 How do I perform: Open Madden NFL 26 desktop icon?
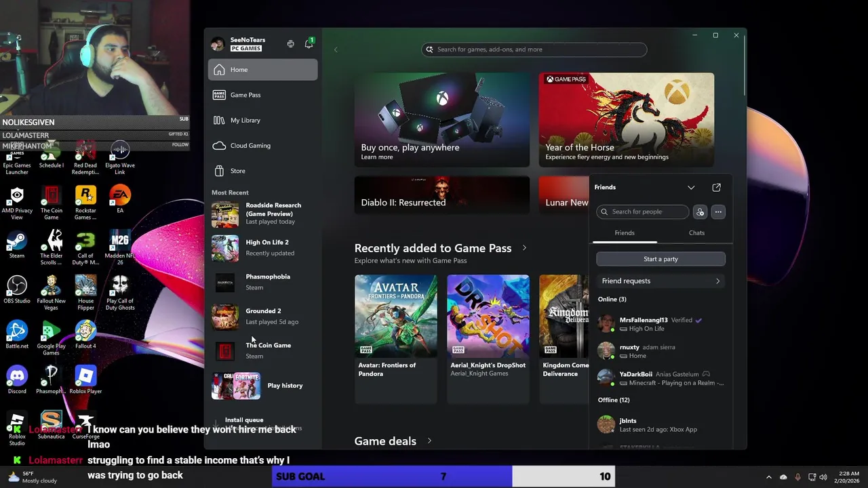click(x=120, y=248)
